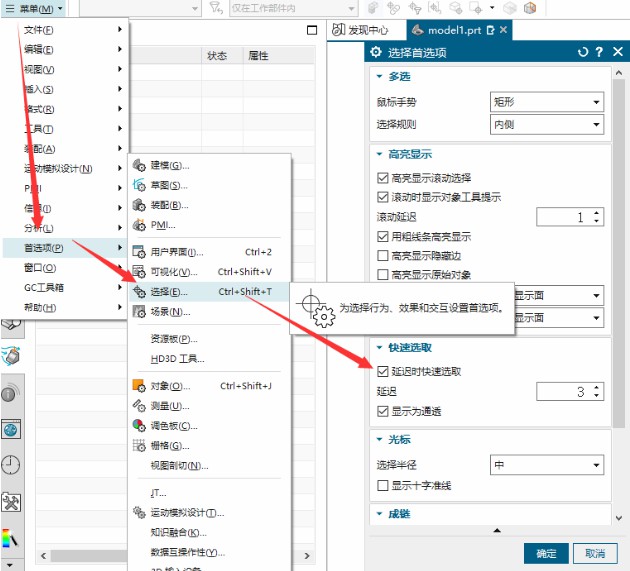Open the web browser globe sidebar icon
Image resolution: width=630 pixels, height=571 pixels.
click(x=11, y=429)
